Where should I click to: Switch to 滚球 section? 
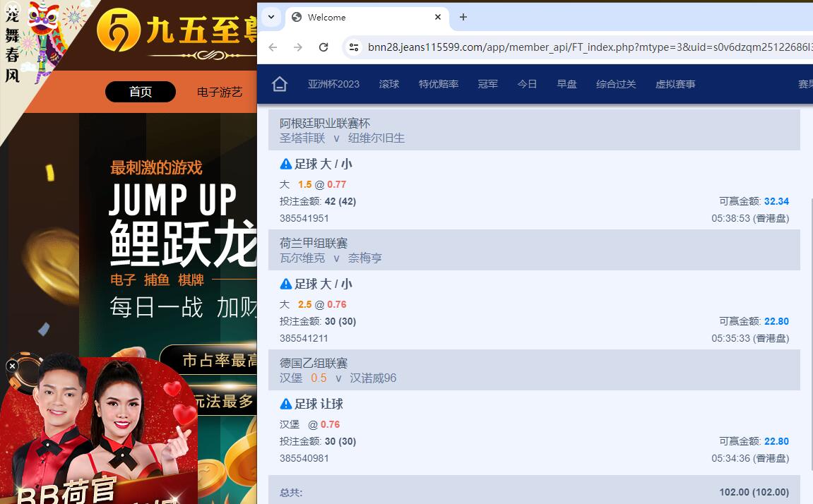(x=389, y=84)
